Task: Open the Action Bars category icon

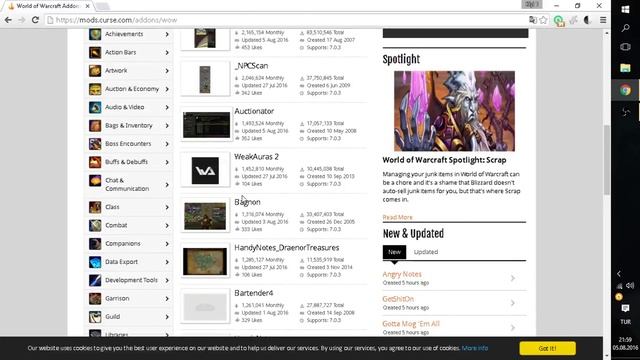Action: pyautogui.click(x=95, y=52)
